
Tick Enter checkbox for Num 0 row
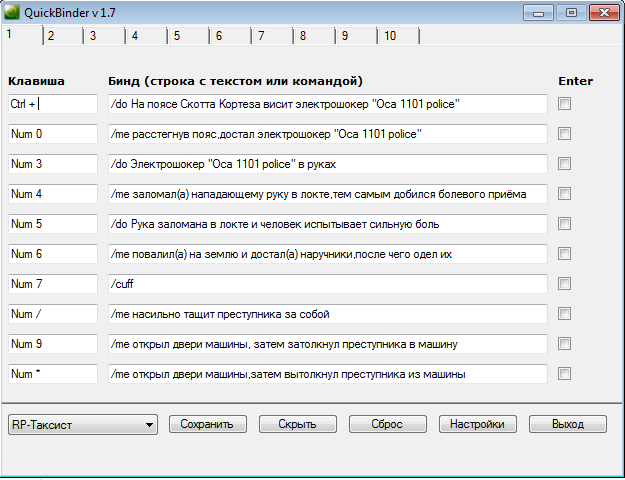point(564,134)
